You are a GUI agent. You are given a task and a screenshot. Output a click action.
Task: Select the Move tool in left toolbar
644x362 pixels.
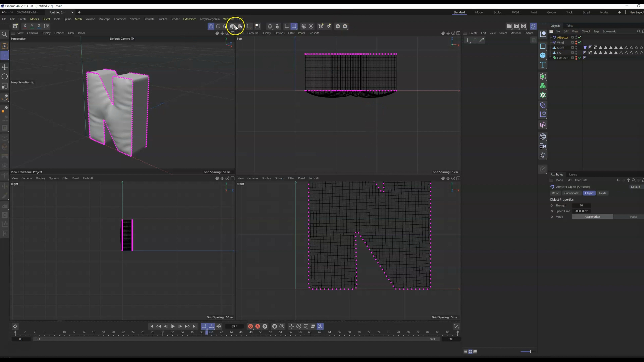pyautogui.click(x=5, y=67)
